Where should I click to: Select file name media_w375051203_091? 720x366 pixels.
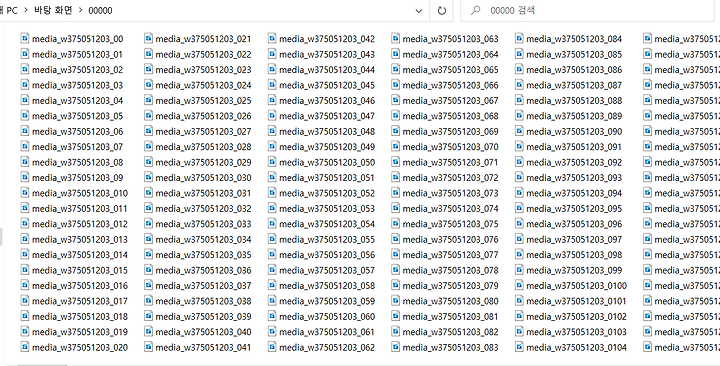[x=574, y=147]
